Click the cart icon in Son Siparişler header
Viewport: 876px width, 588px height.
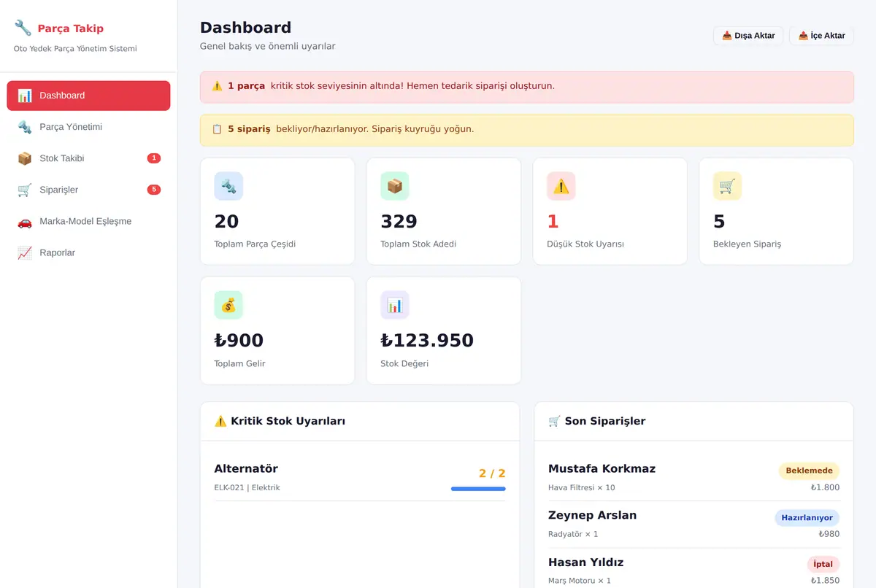(x=555, y=421)
